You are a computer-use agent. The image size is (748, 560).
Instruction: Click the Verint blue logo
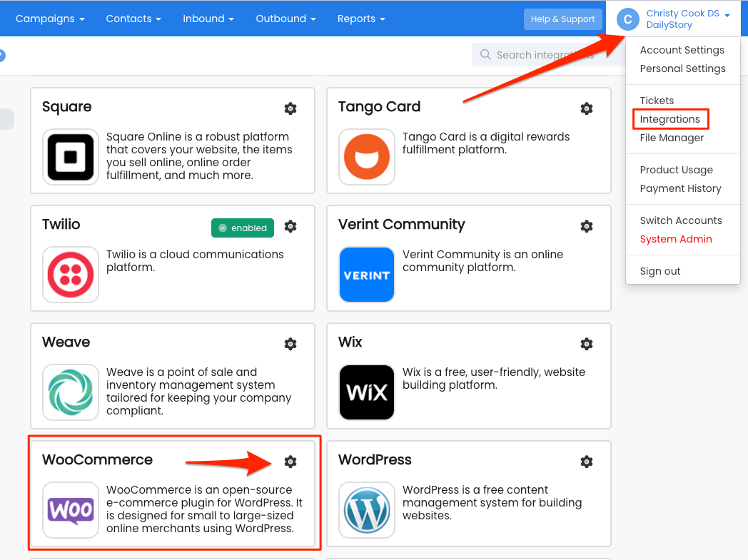coord(367,275)
